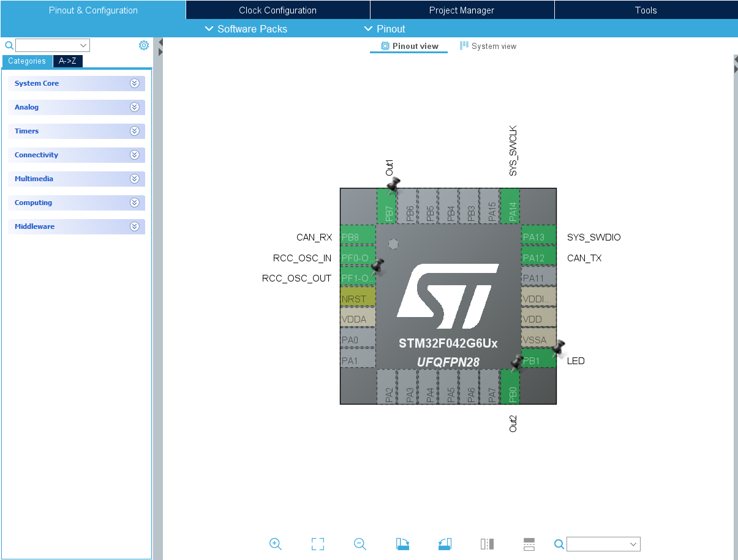Click the zoom out magnifier icon

click(360, 544)
